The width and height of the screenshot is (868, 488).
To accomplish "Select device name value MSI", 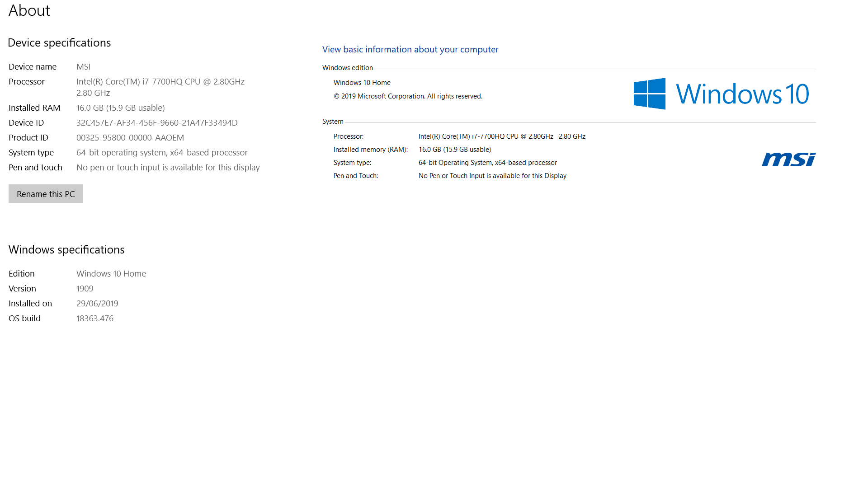I will pyautogui.click(x=84, y=66).
